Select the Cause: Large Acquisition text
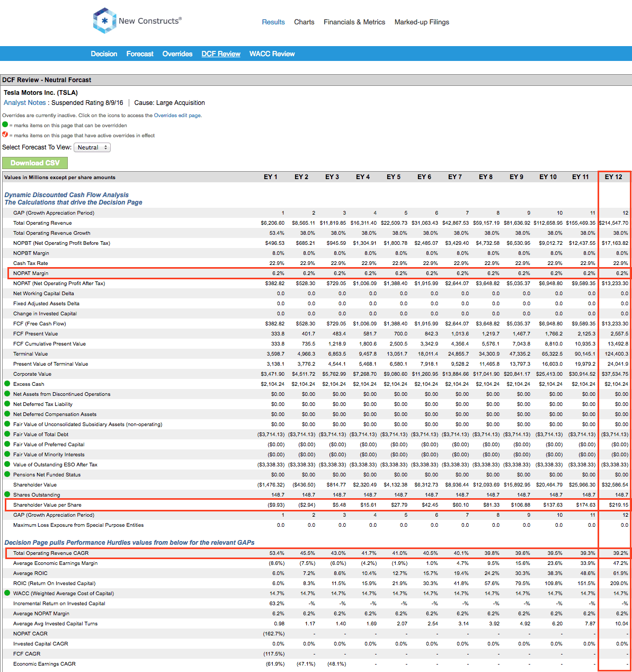The image size is (632, 672). 170,103
